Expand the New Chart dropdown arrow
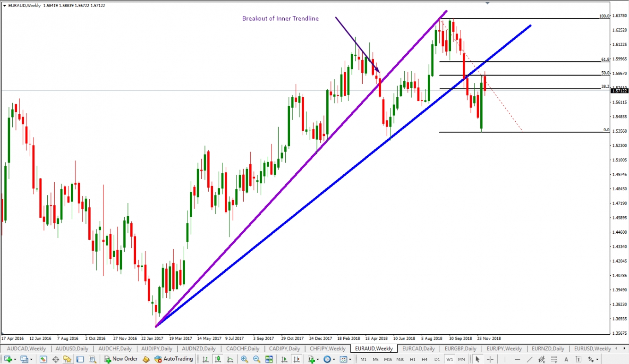The height and width of the screenshot is (364, 629). point(15,359)
